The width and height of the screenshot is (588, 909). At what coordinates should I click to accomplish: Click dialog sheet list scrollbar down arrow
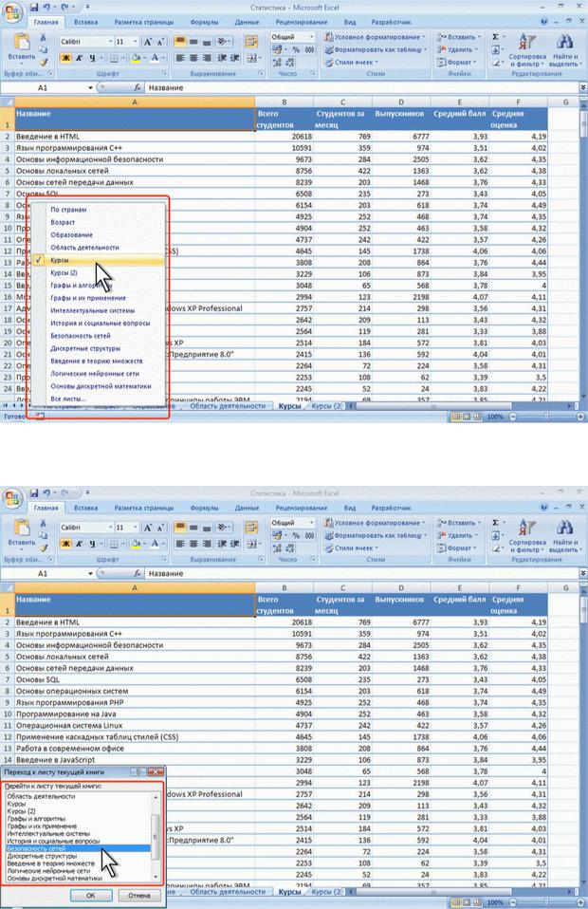(x=156, y=877)
